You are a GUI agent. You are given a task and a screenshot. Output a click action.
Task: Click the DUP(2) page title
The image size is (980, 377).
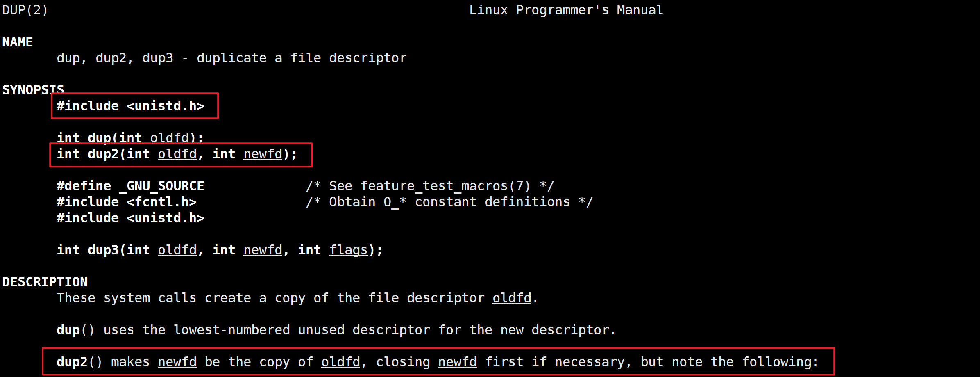click(25, 10)
